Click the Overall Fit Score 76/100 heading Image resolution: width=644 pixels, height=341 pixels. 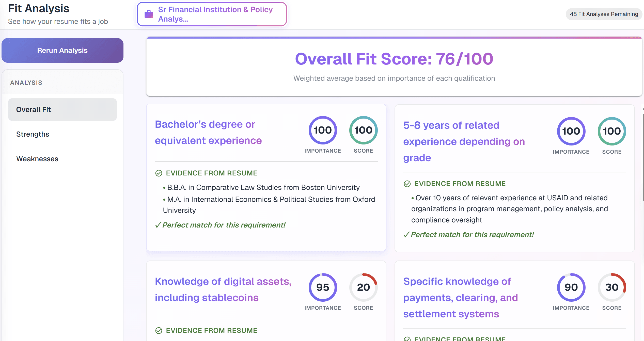(x=394, y=59)
